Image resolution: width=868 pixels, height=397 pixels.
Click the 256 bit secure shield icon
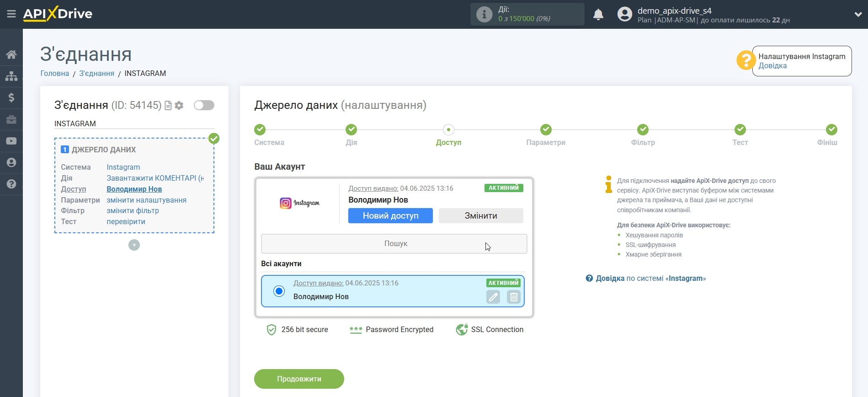[272, 330]
